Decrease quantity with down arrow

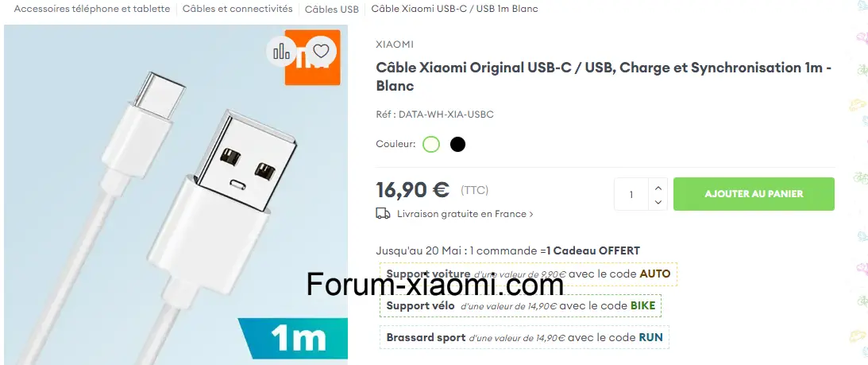point(658,202)
